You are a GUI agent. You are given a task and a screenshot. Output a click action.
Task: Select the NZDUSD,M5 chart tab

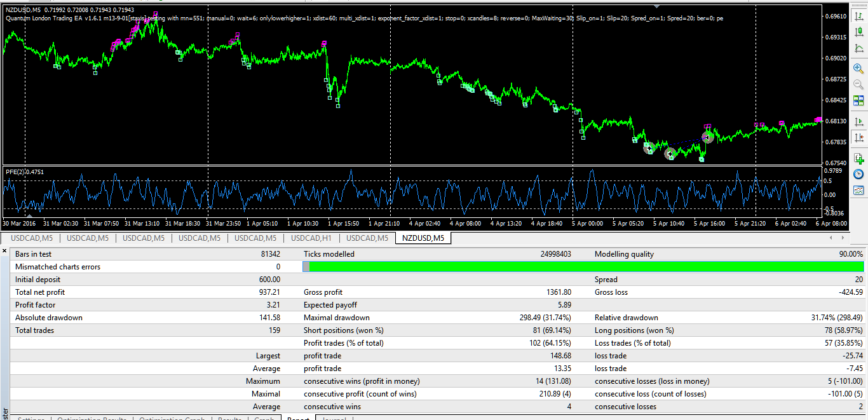423,238
